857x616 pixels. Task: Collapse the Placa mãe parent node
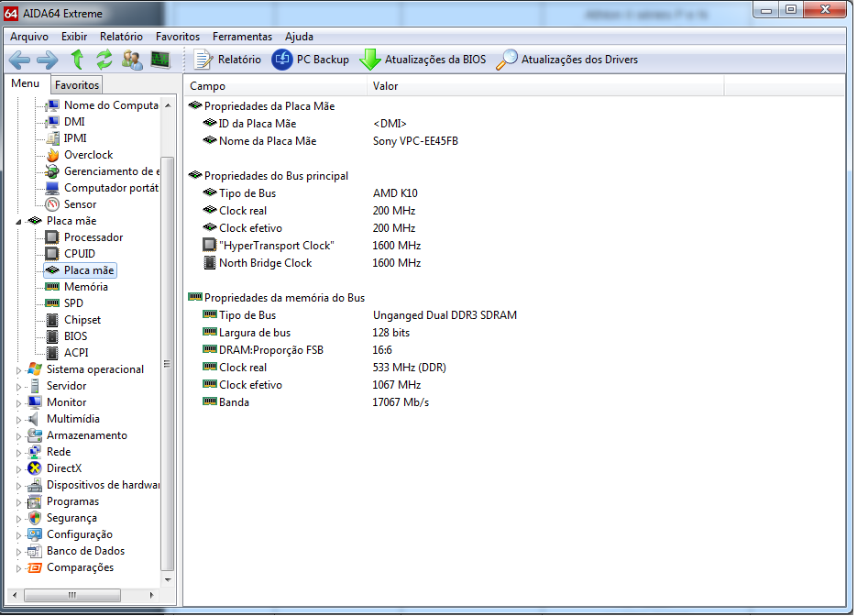coord(18,221)
